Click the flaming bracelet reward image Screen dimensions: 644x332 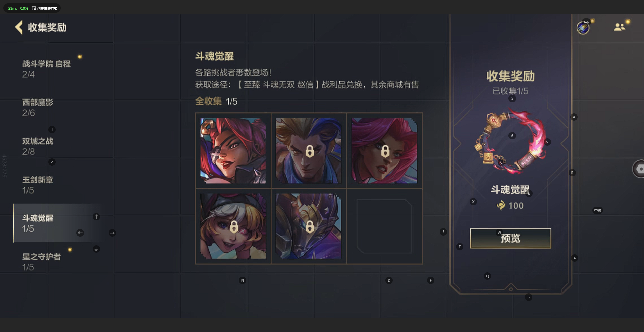click(x=511, y=141)
